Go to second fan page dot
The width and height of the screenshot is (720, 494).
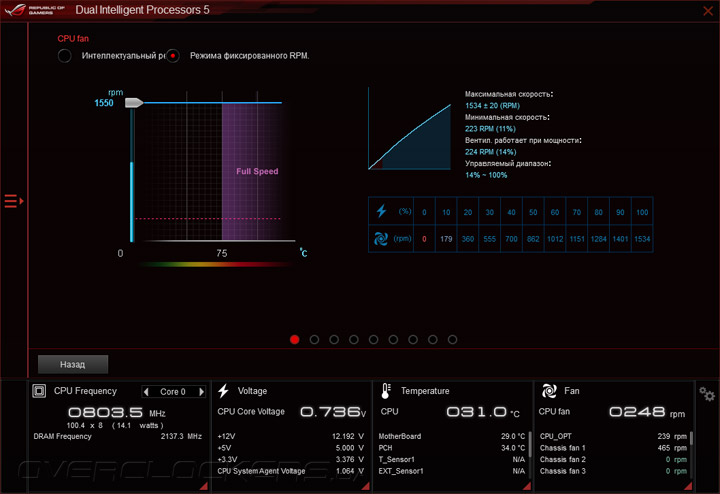[x=315, y=339]
